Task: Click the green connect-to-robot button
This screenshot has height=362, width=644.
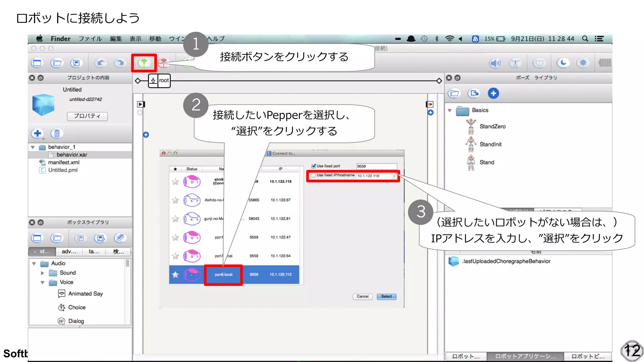Action: tap(144, 63)
